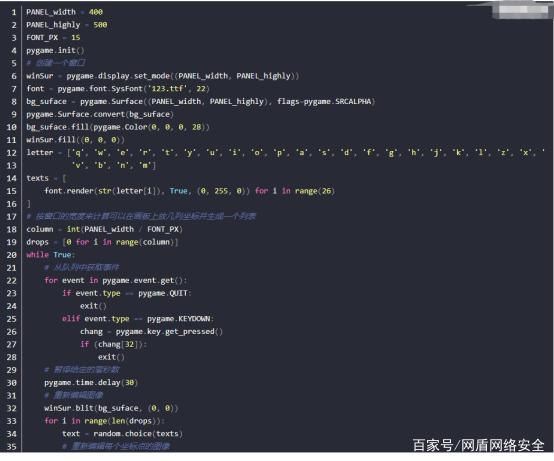Click "elif event.type == pygame.KEYDOWN:" line
Screen dimensions: 554x461
(x=138, y=319)
